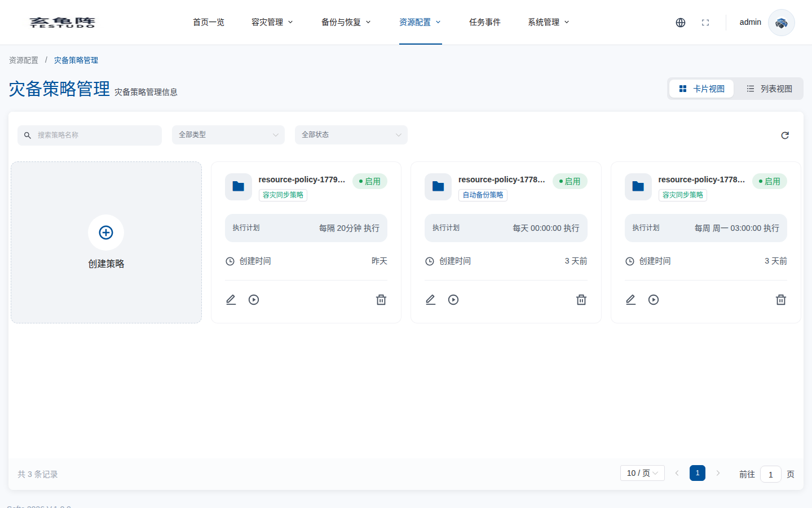This screenshot has width=812, height=508.
Task: Go to page 1 in pagination
Action: [698, 473]
